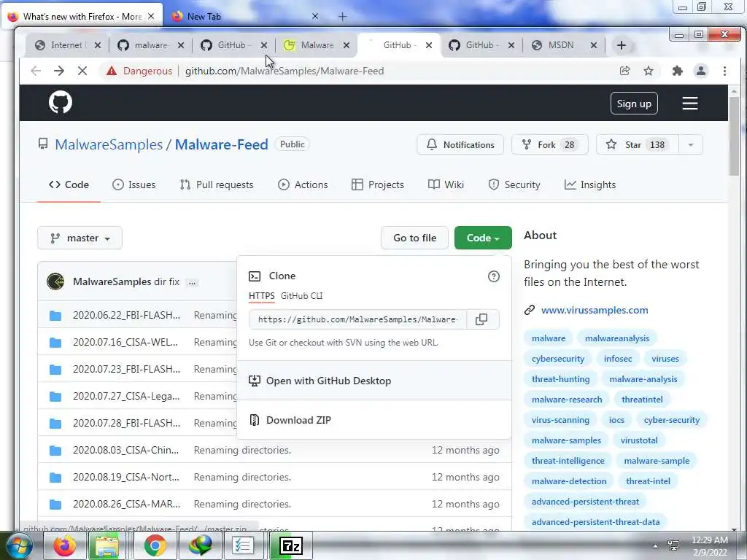Open new tab in Firefox window
Image resolution: width=747 pixels, height=560 pixels.
[342, 17]
